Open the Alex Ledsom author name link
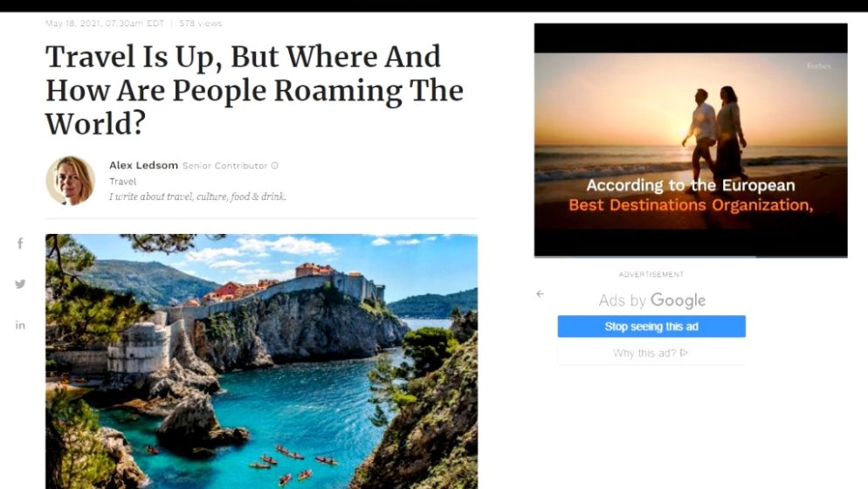Viewport: 868px width, 489px height. 143,165
